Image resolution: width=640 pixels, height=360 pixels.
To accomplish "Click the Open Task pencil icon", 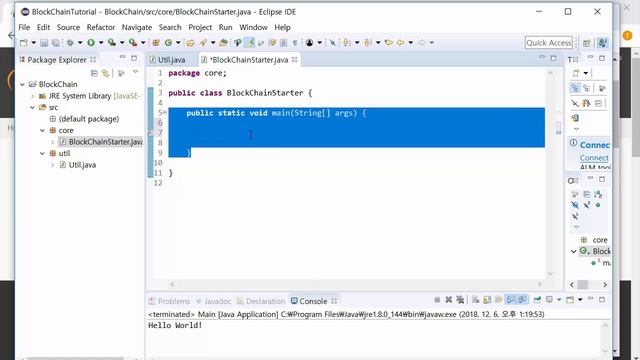I will click(203, 42).
